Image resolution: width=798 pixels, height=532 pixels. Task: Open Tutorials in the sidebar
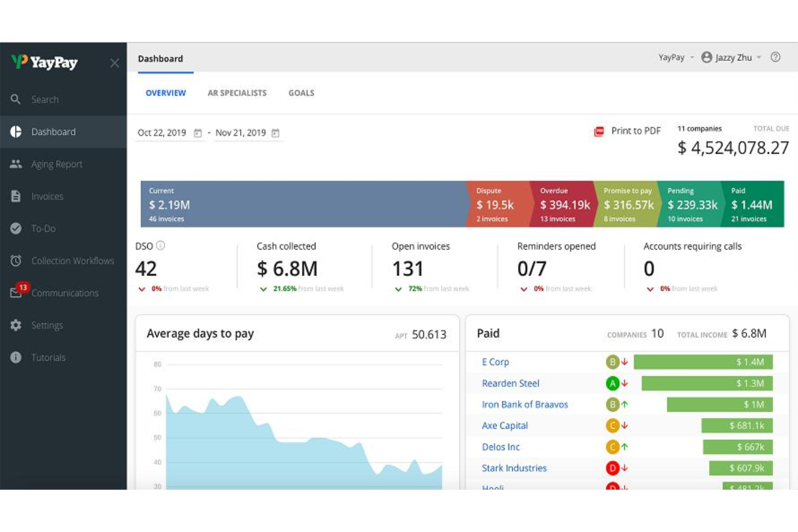tap(64, 357)
